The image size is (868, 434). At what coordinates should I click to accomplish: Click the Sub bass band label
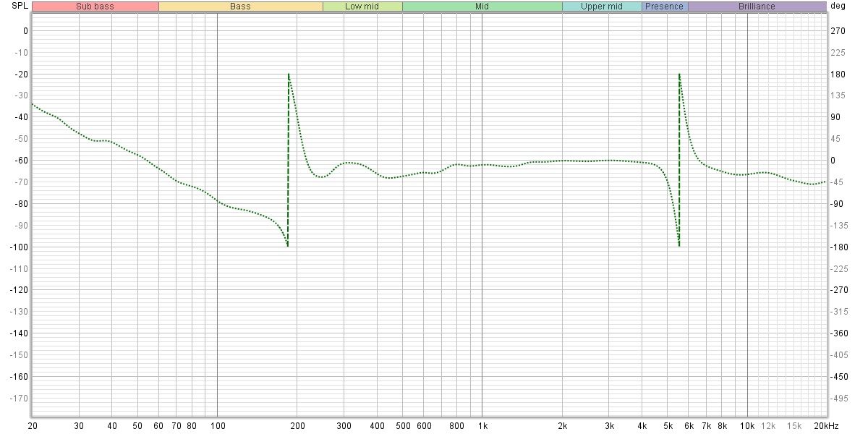95,7
